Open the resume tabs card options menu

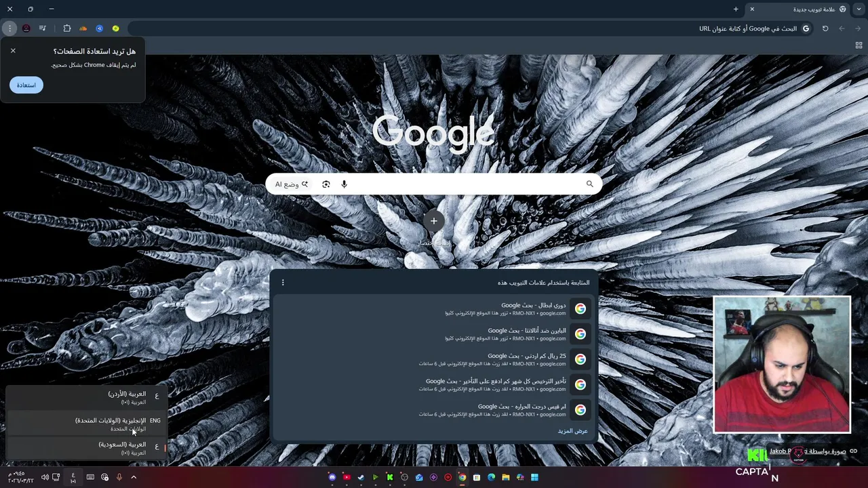[283, 283]
